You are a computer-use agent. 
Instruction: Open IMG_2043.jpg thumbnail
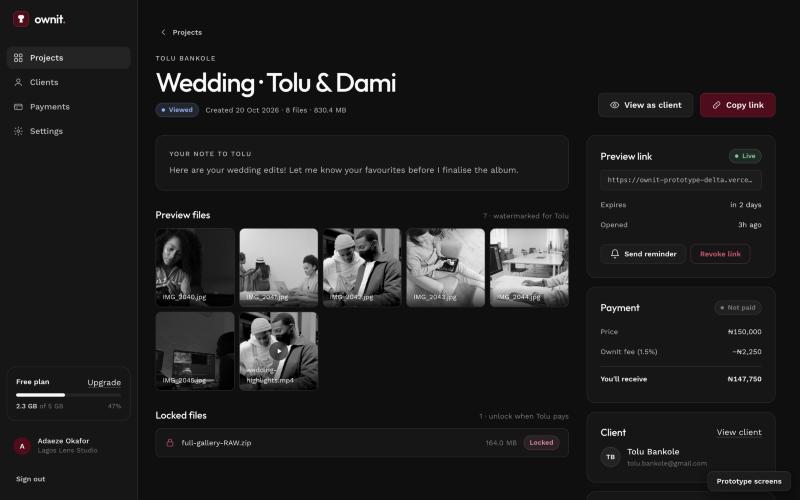point(445,267)
